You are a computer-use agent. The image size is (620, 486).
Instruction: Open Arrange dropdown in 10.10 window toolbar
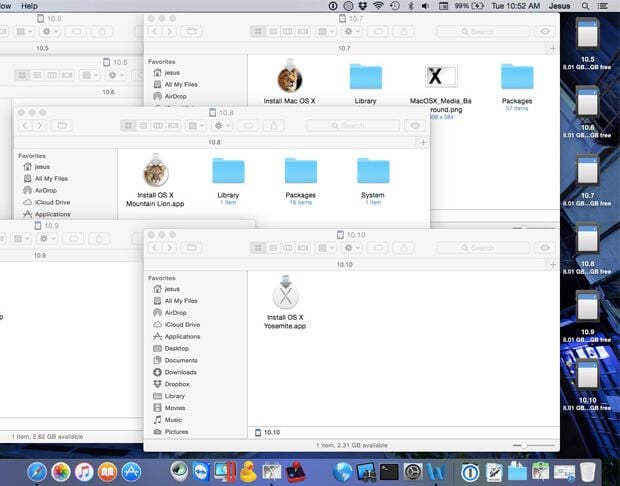tap(326, 248)
